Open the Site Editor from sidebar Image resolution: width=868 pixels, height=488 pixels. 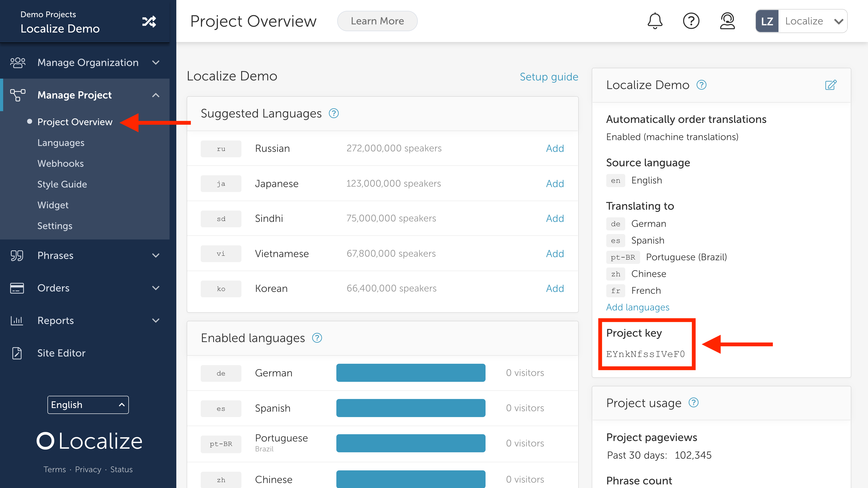(61, 353)
